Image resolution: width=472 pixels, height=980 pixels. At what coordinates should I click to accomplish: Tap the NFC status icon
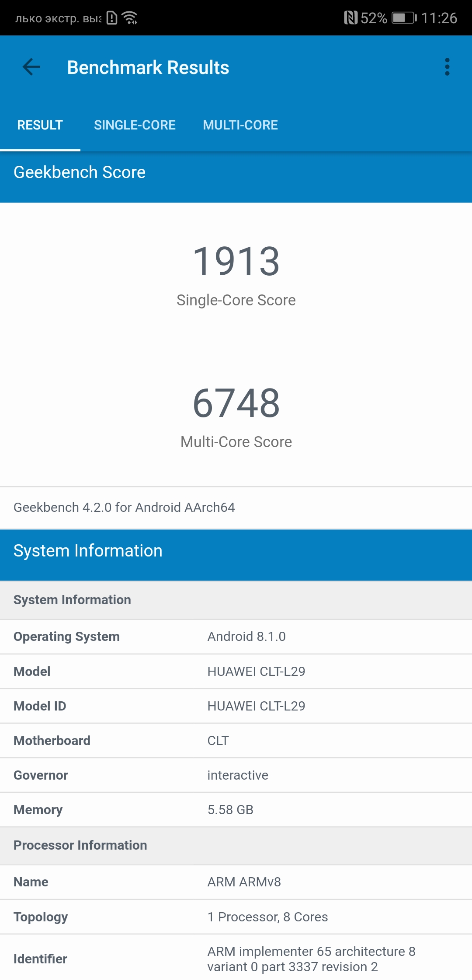click(351, 18)
